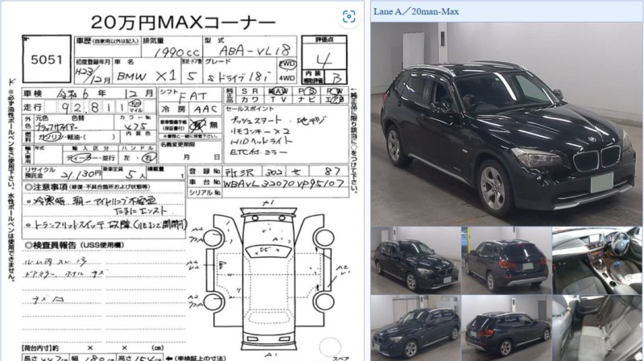The width and height of the screenshot is (644, 361).
Task: Open the rear seats interior thumbnail
Action: tap(597, 327)
